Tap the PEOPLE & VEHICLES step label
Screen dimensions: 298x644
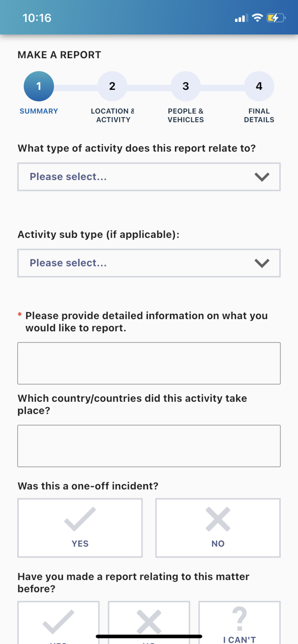185,115
